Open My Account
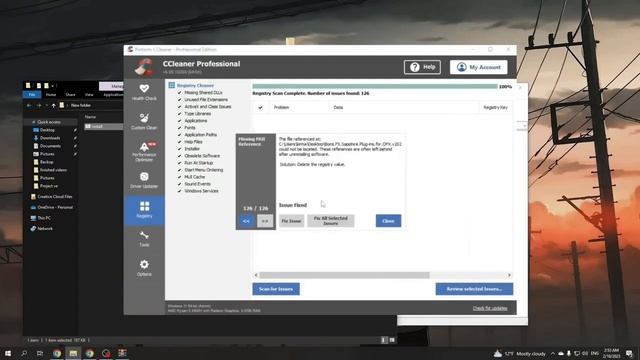This screenshot has width=640, height=360. [478, 67]
